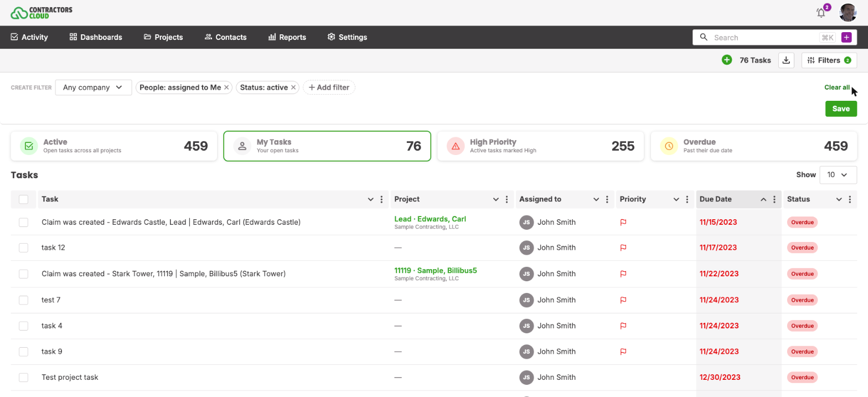Select the High Priority summary card
The image size is (868, 397).
tap(540, 146)
